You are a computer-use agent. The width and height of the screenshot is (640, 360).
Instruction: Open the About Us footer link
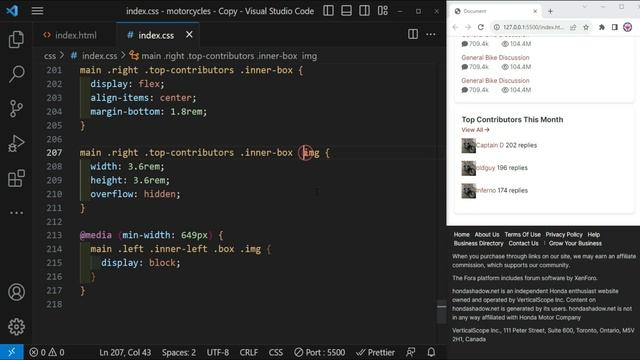pyautogui.click(x=487, y=235)
